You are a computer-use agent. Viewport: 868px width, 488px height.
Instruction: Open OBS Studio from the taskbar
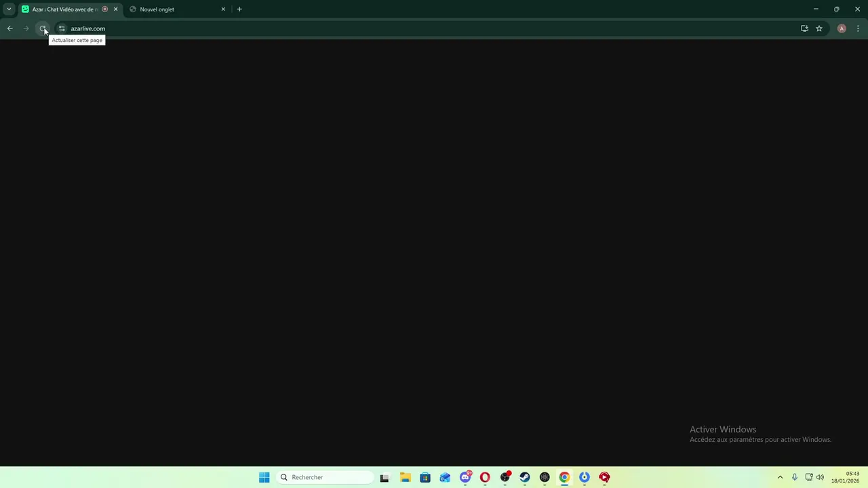(505, 477)
